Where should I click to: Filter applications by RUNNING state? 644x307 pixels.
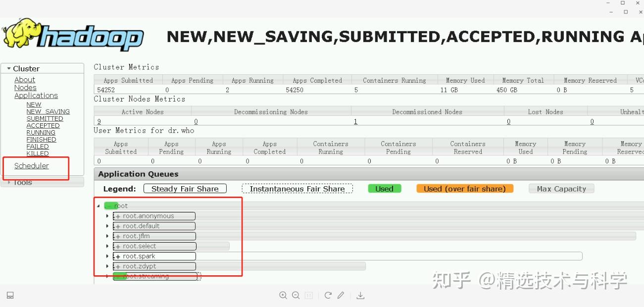point(41,132)
